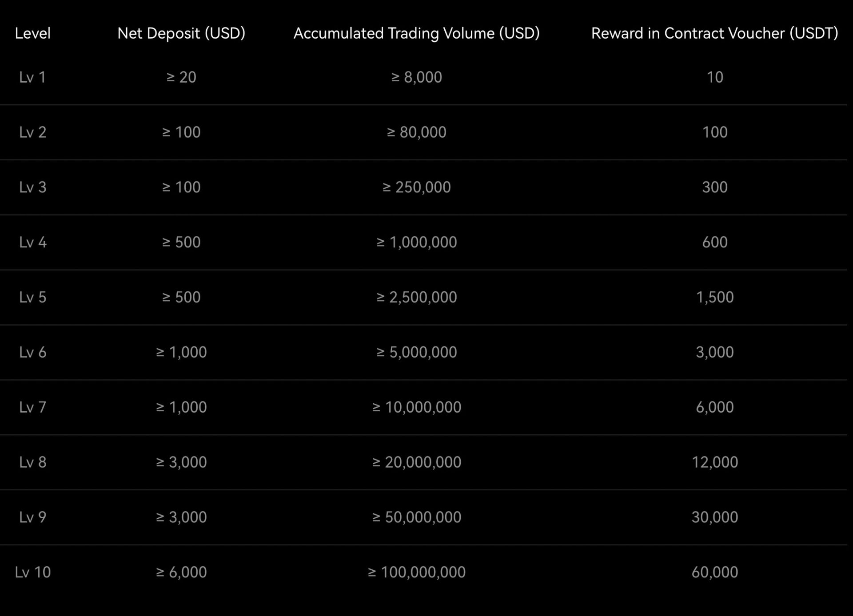Viewport: 853px width, 616px height.
Task: Click the 60,000 reward value
Action: point(715,572)
